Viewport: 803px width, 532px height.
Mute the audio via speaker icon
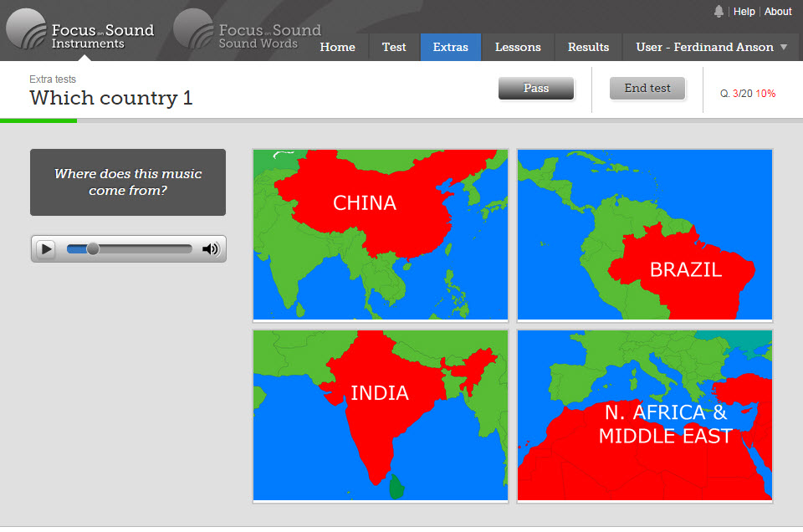click(x=211, y=248)
